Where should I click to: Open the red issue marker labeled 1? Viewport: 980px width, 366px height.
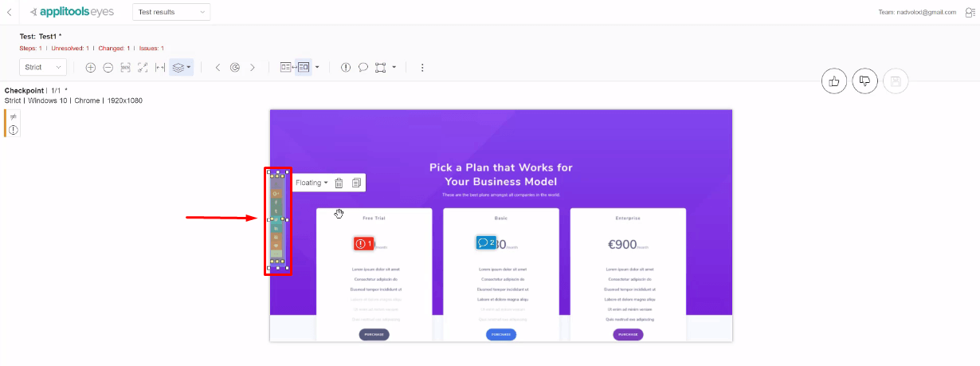(364, 243)
